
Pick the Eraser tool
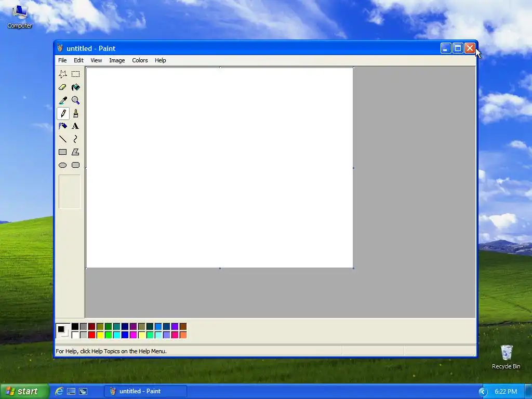coord(63,87)
